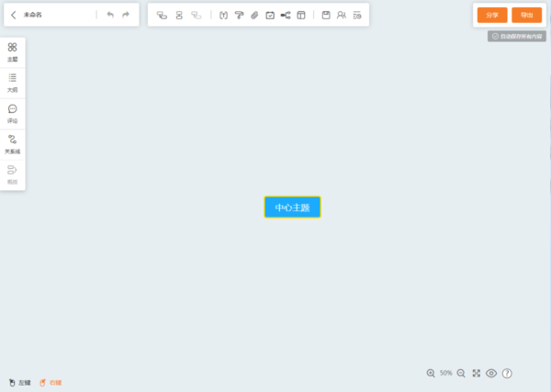Click the orange 导出 export button
551x392 pixels.
527,15
